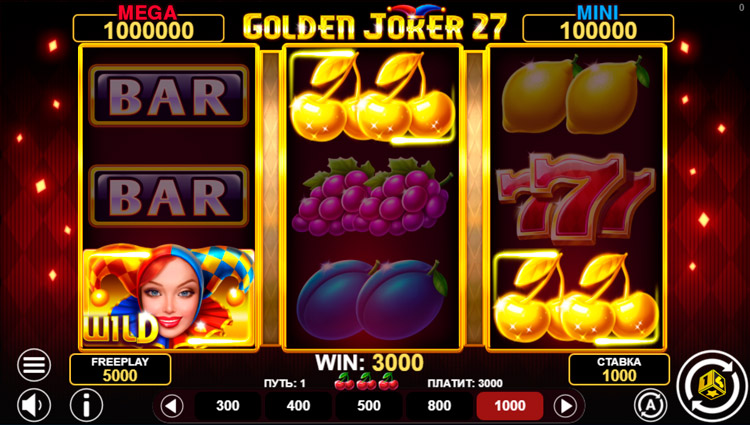Choose the 800 bet option
This screenshot has height=425, width=750.
pyautogui.click(x=439, y=406)
